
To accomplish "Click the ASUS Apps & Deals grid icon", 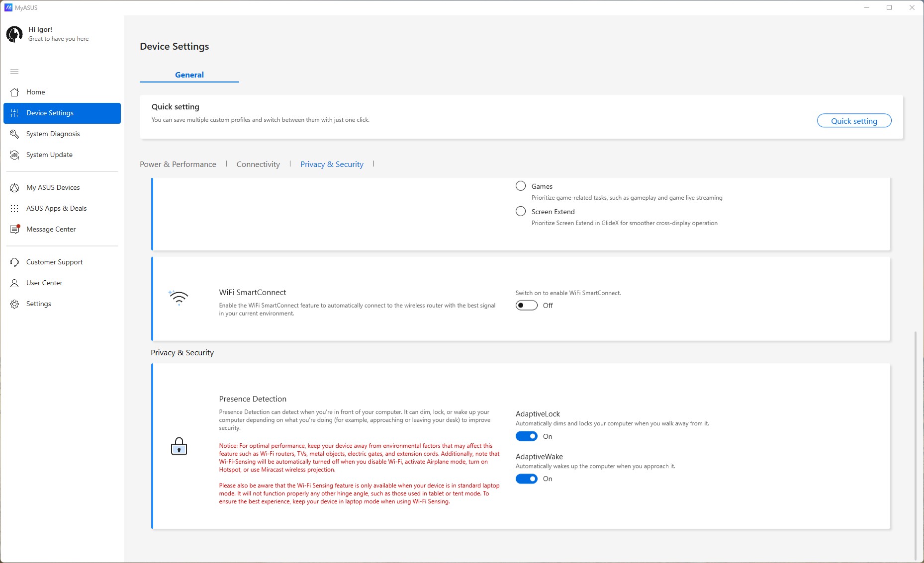I will coord(14,209).
